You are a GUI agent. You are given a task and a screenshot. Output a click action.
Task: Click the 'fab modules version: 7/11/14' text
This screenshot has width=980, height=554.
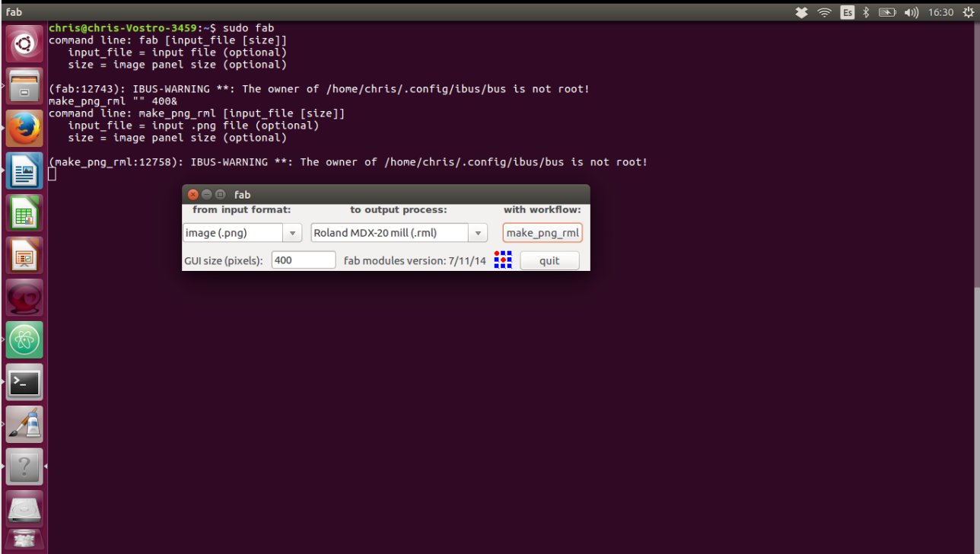click(415, 260)
